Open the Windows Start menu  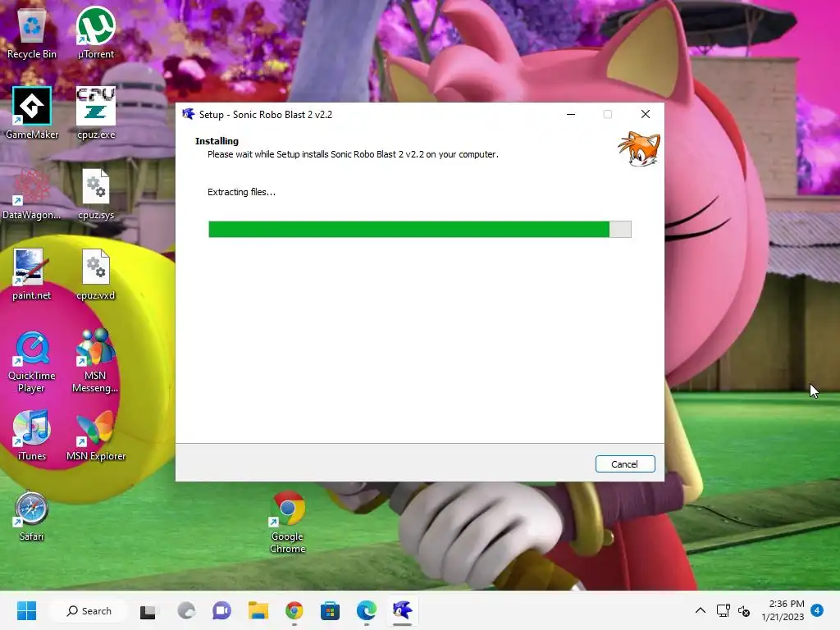[27, 610]
